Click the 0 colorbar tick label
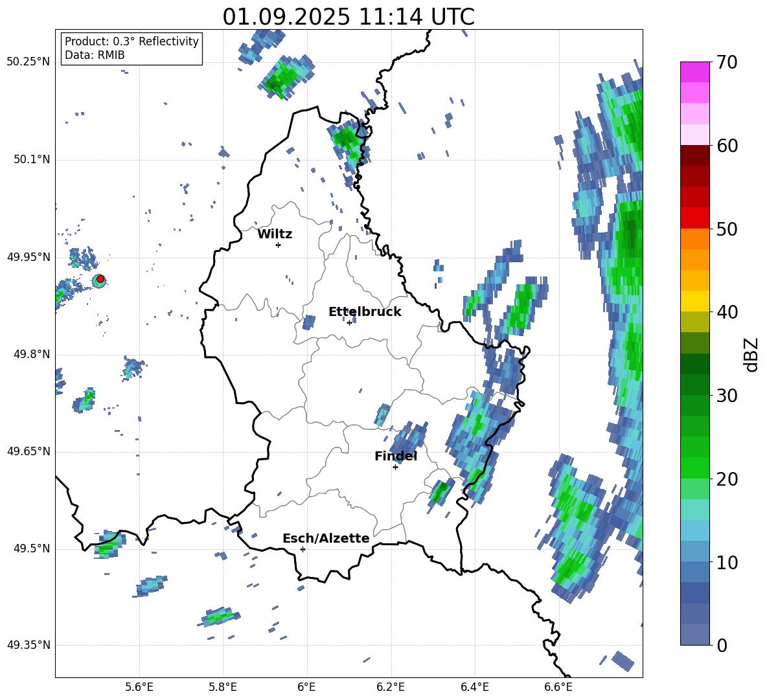This screenshot has height=700, width=767. coord(722,646)
